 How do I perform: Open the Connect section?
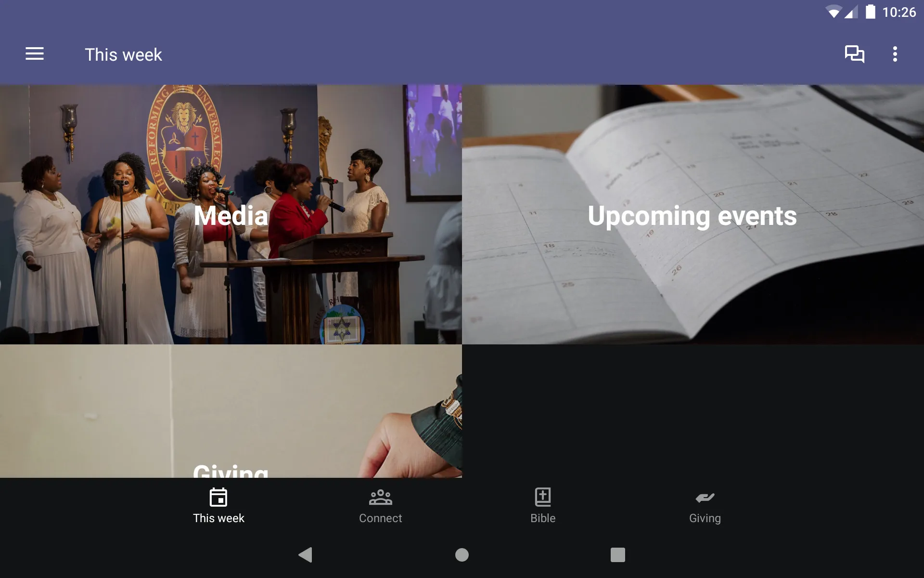click(380, 505)
